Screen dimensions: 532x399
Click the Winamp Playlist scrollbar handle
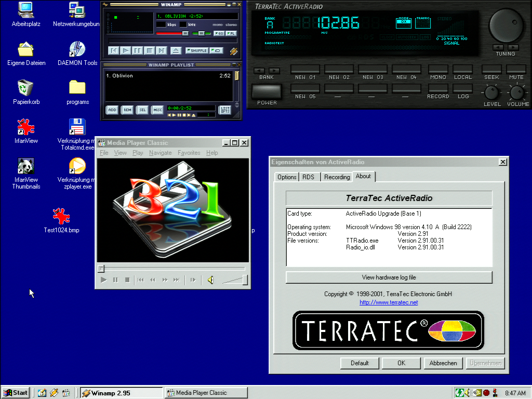(x=237, y=76)
